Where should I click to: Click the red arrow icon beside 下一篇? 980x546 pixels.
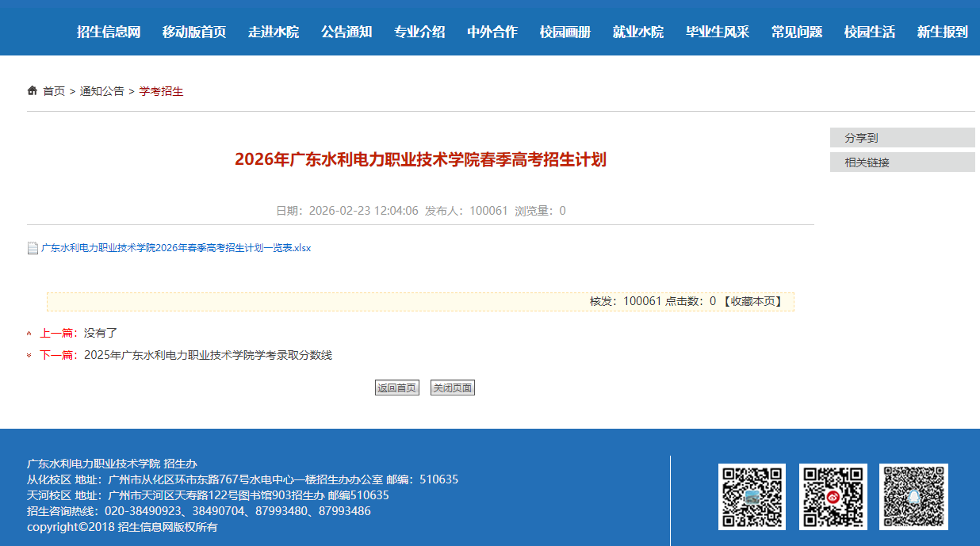click(29, 355)
